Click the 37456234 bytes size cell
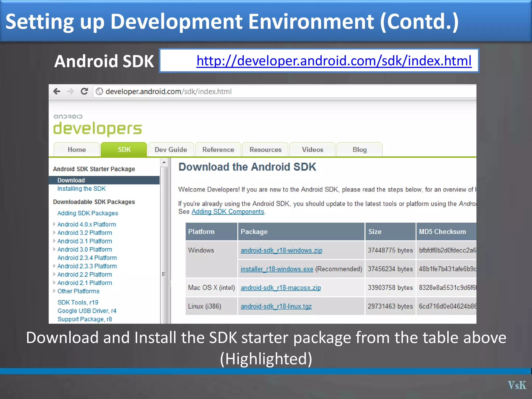This screenshot has height=399, width=532. pos(390,269)
